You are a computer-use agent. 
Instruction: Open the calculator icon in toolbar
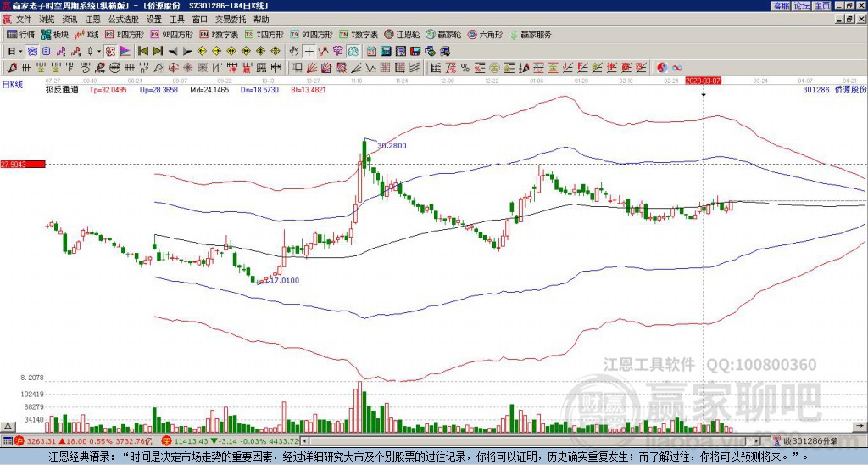pos(386,52)
